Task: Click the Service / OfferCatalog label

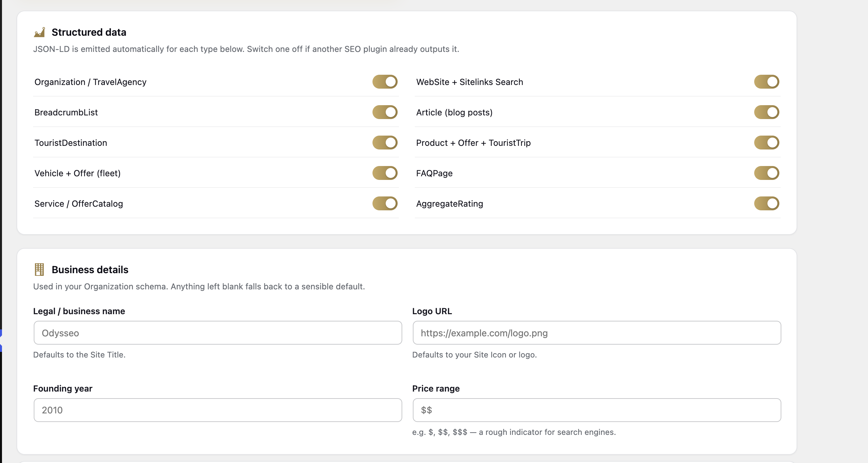Action: pos(78,203)
